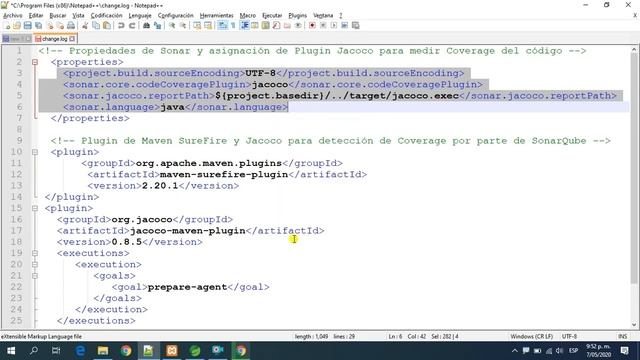Toggle synchronized horizontal scrolling
The width and height of the screenshot is (640, 360).
point(208,25)
